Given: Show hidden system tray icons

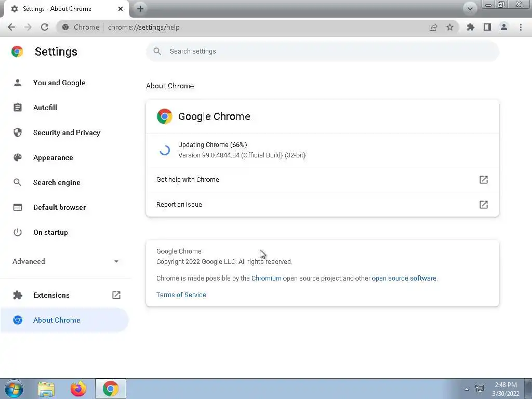Looking at the screenshot, I should click(467, 389).
